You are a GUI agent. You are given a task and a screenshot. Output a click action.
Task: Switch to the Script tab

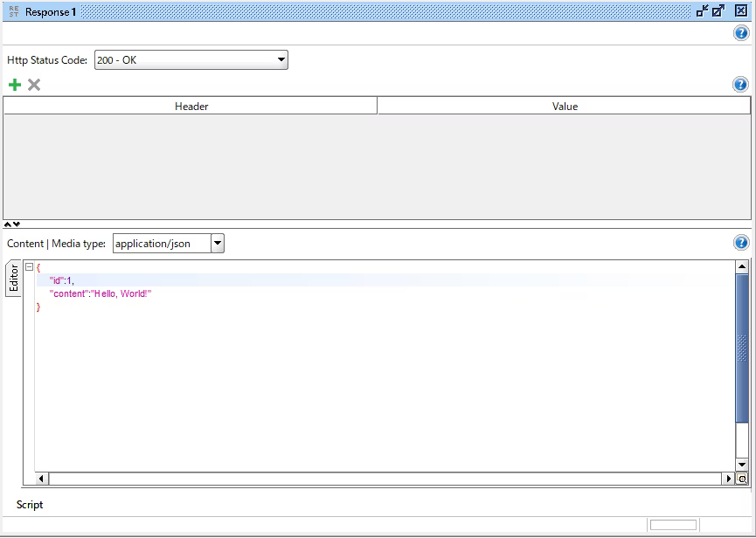coord(30,505)
